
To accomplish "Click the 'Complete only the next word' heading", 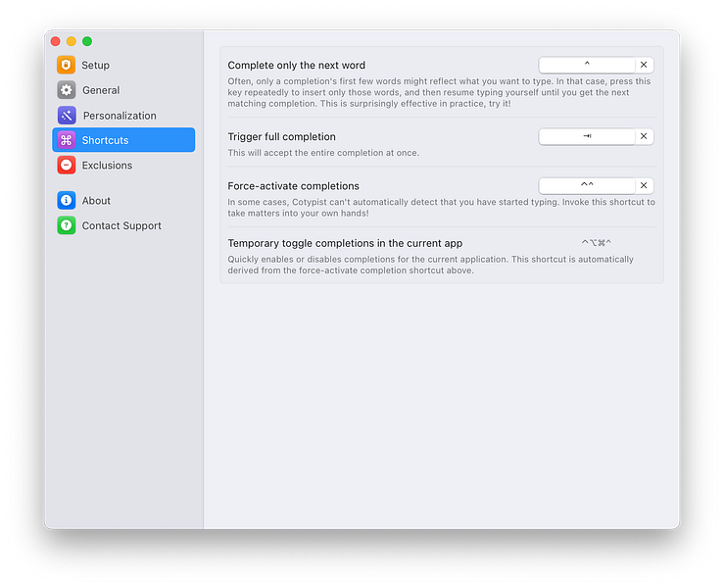I will point(297,65).
